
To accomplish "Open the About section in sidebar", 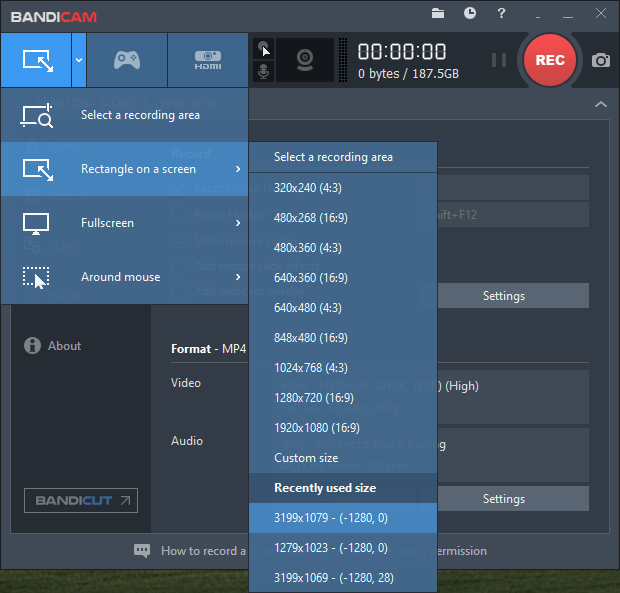I will pos(64,346).
